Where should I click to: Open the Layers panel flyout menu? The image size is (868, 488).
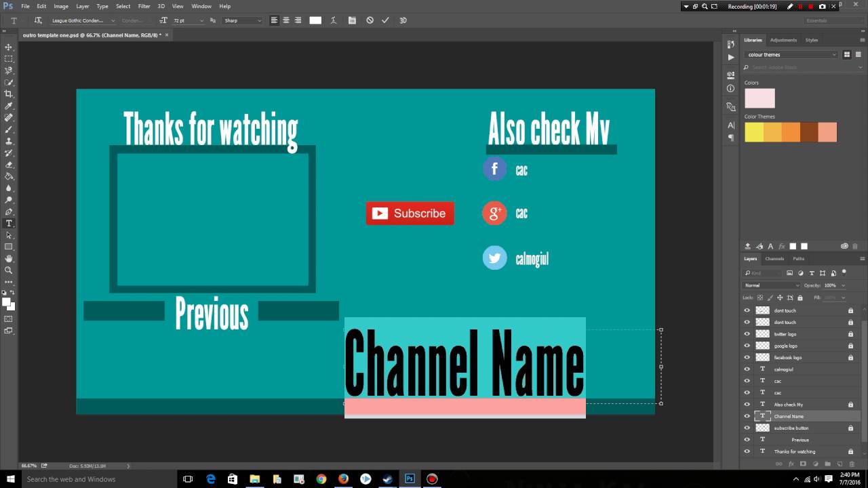(862, 258)
